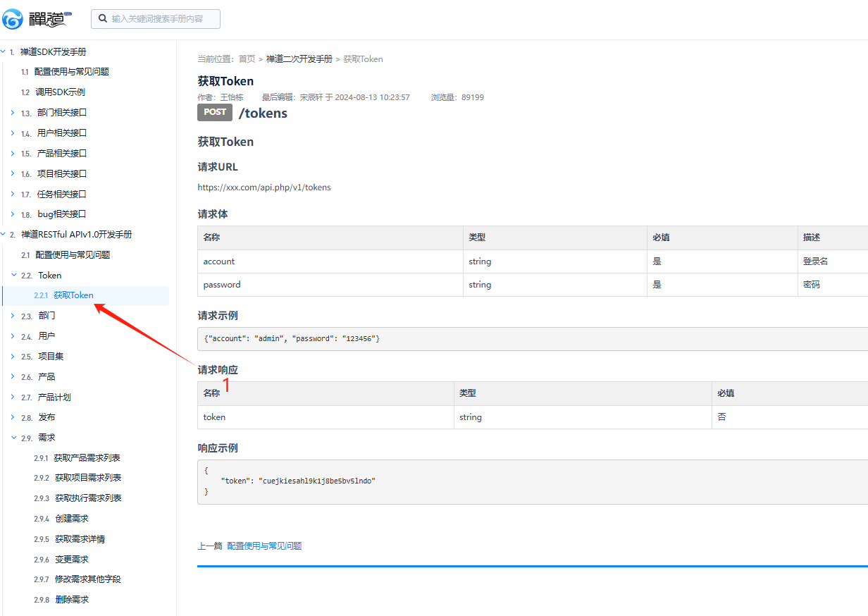Collapse the 禅道SDK开发手册 section
Viewport: 868px width, 616px height.
4,51
